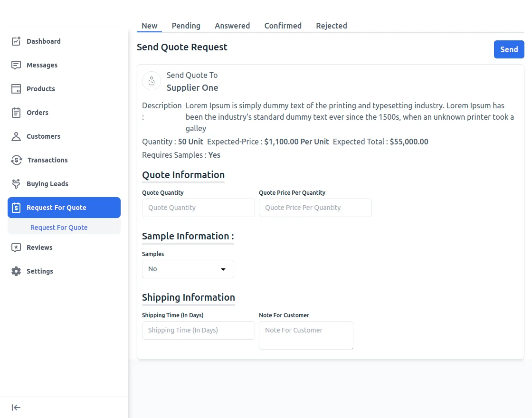Click the Dashboard chart icon
532x418 pixels.
16,41
